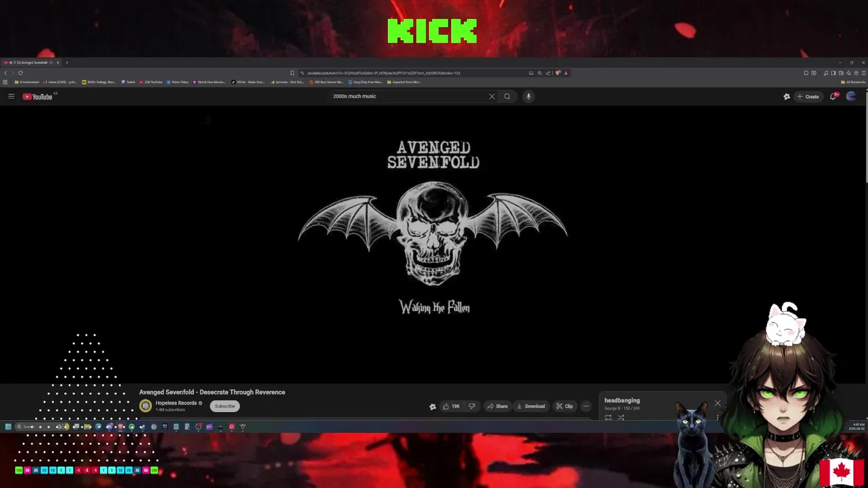Toggle playlist shuffle
This screenshot has height=488, width=868.
(x=620, y=418)
